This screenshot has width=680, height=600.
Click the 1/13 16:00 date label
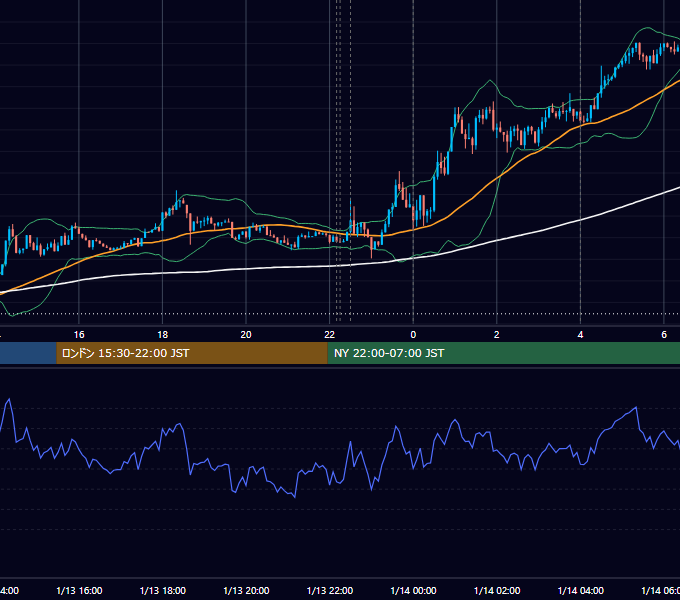coord(79,590)
